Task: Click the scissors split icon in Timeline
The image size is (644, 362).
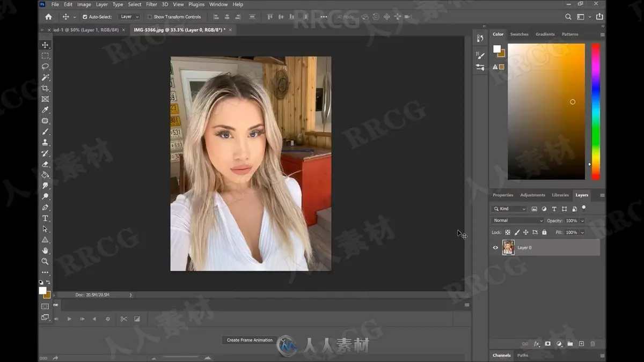Action: pos(123,319)
